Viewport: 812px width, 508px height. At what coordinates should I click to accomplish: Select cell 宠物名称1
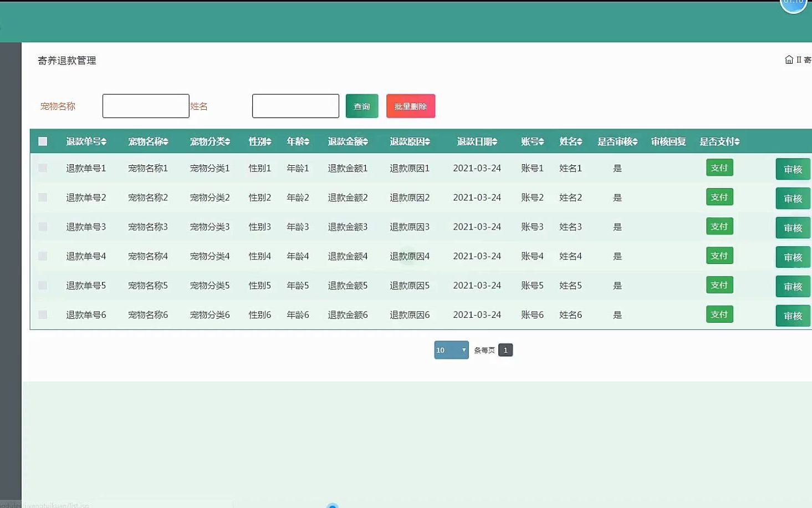click(x=148, y=168)
